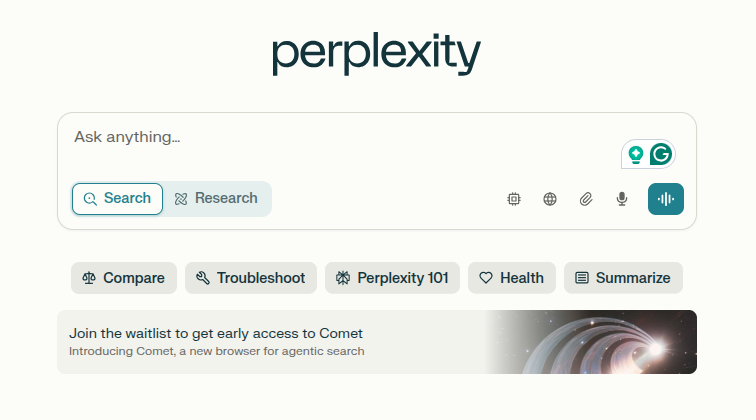Click the perplexity logo heading
The height and width of the screenshot is (420, 756).
click(377, 54)
